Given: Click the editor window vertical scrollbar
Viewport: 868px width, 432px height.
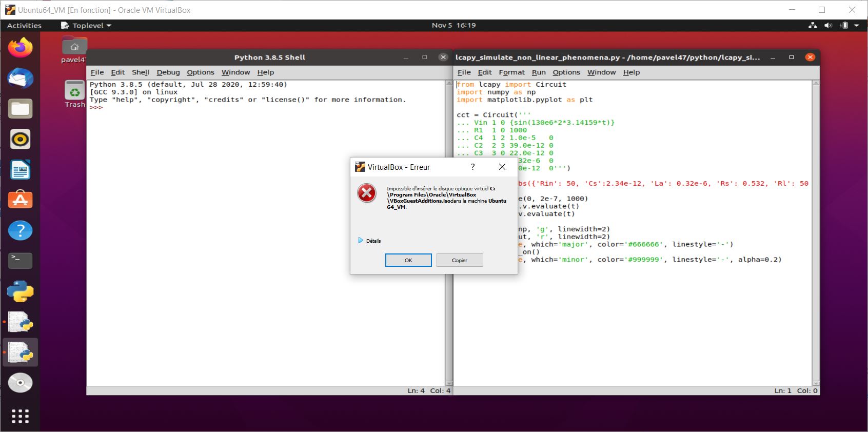Looking at the screenshot, I should (816, 233).
